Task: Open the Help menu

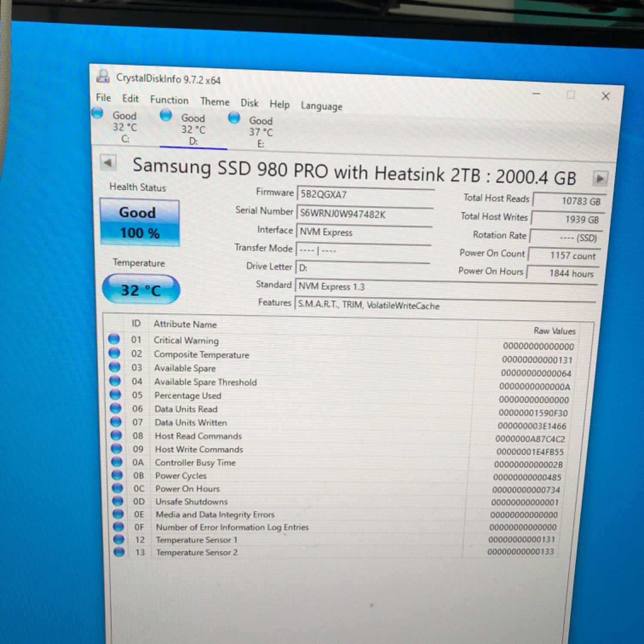Action: point(279,104)
